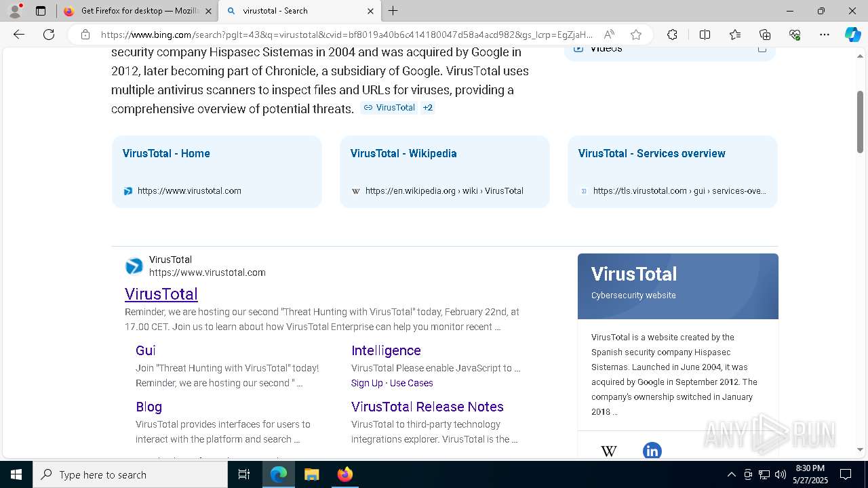Open the taskbar clock showing 8:30 PM
The image size is (868, 488).
tap(810, 474)
